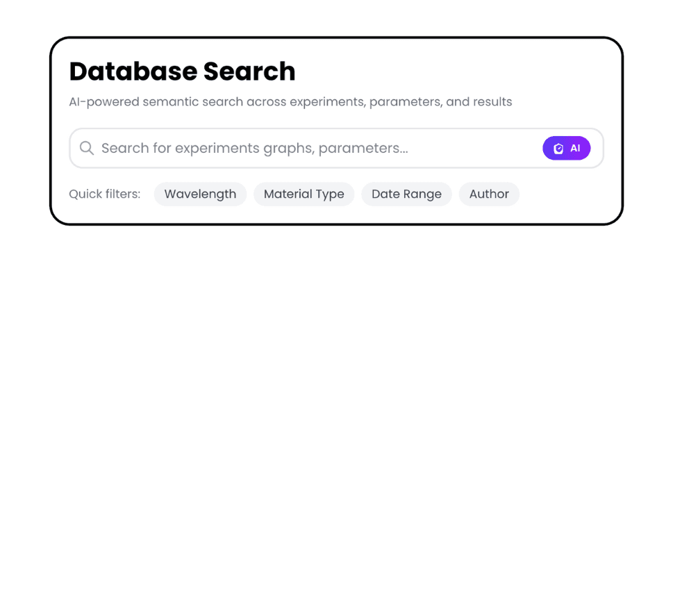Click the Quick filters label

[x=104, y=194]
